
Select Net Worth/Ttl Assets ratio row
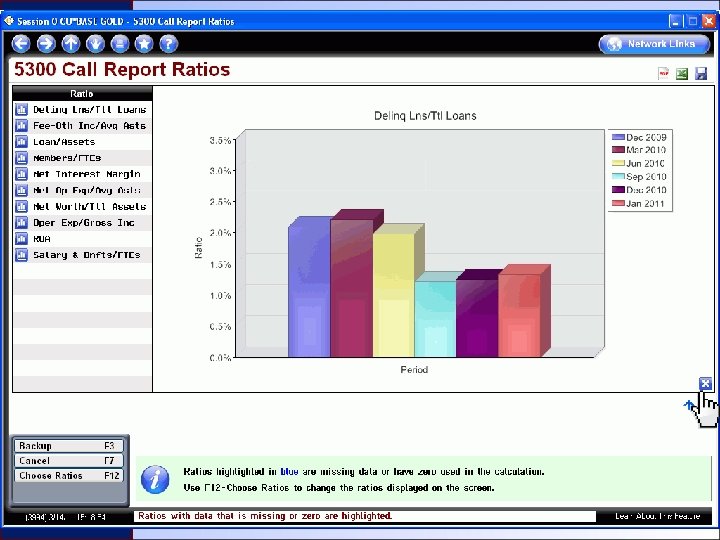pos(82,206)
